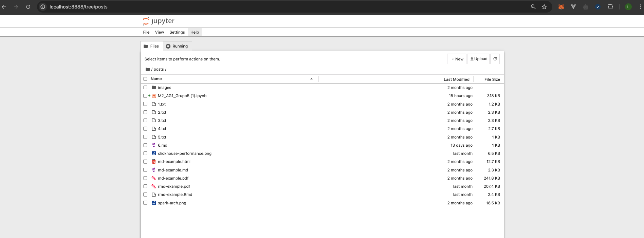
Task: Click the browser address bar URL
Action: pos(78,7)
